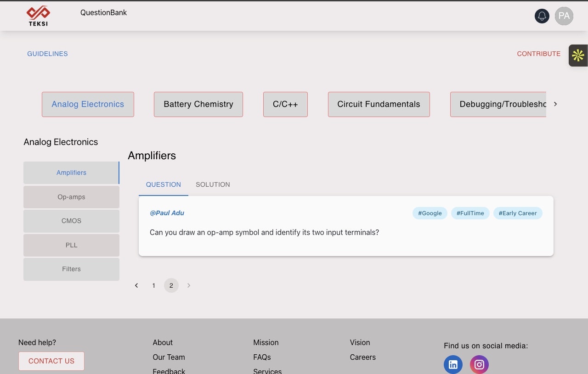Image resolution: width=588 pixels, height=374 pixels.
Task: Pick the C/C++ category
Action: click(x=285, y=104)
